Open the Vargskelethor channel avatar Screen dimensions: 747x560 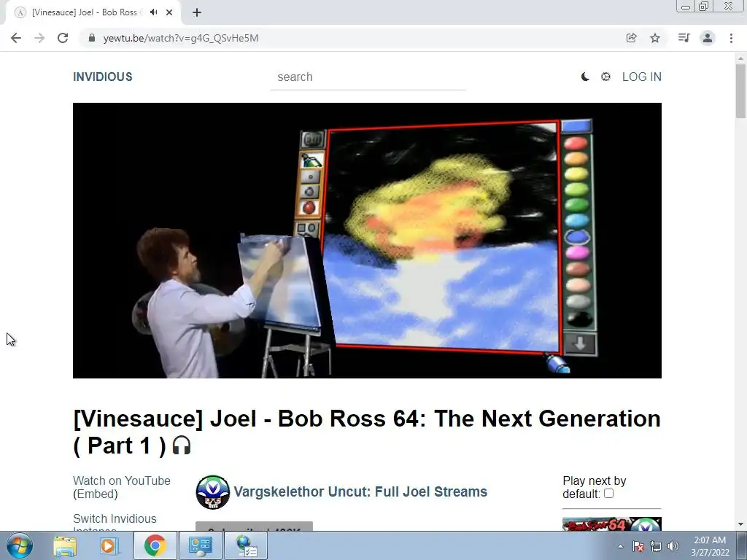[x=212, y=492]
